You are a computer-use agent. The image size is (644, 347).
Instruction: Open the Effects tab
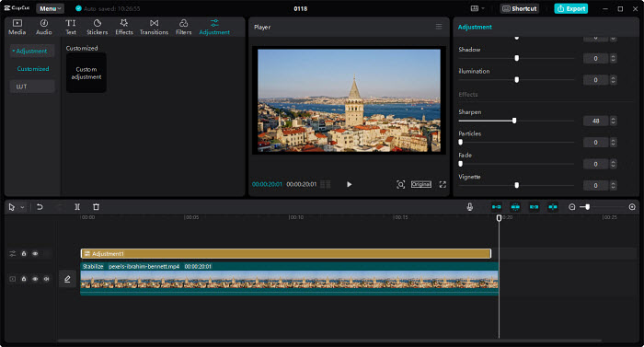tap(124, 27)
